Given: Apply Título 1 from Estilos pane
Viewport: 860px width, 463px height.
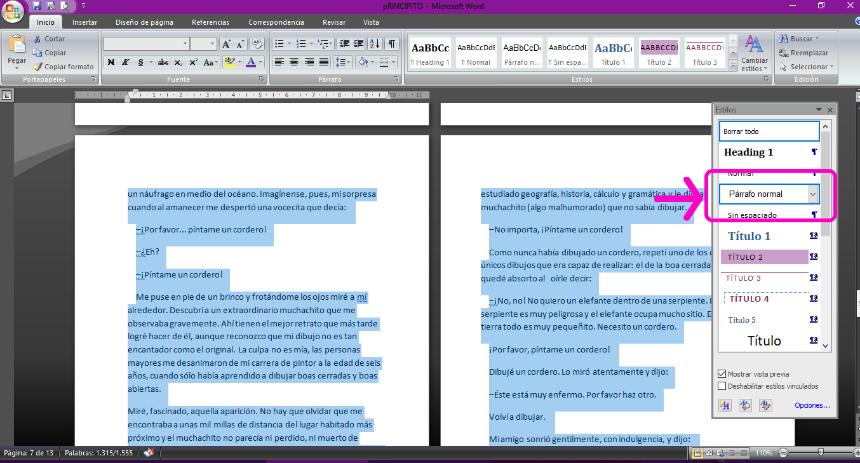Looking at the screenshot, I should pos(750,236).
